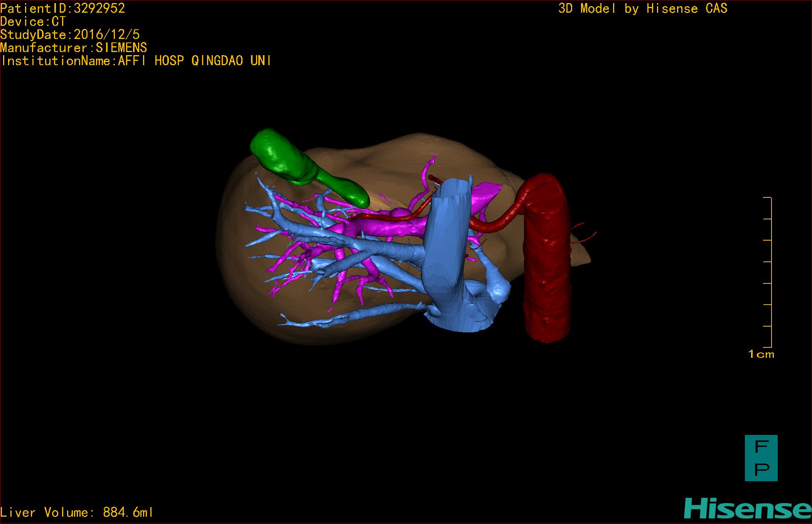The image size is (812, 524).
Task: Click the FP orientation indicator box
Action: click(761, 458)
